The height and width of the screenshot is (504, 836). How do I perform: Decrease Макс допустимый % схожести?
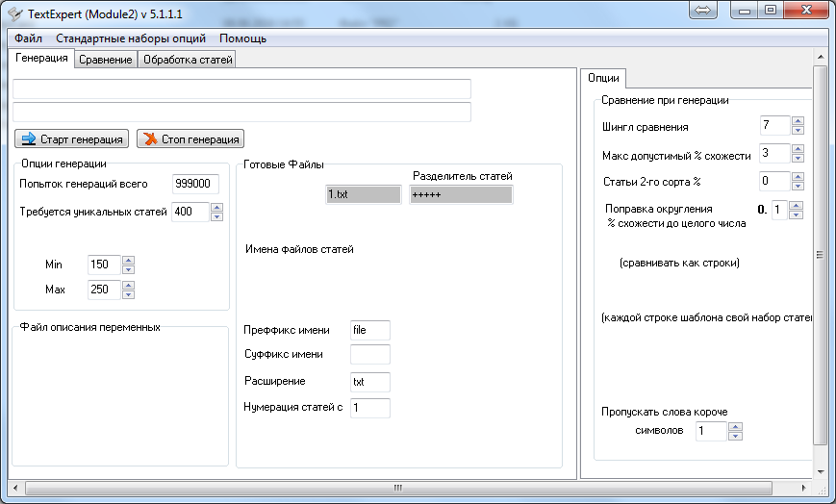point(798,158)
